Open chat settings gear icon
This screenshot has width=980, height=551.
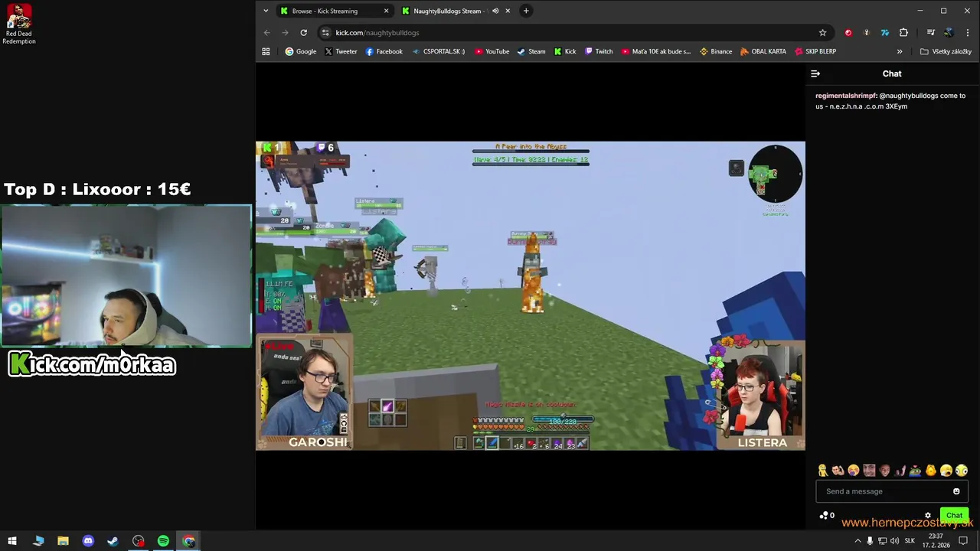pos(928,516)
